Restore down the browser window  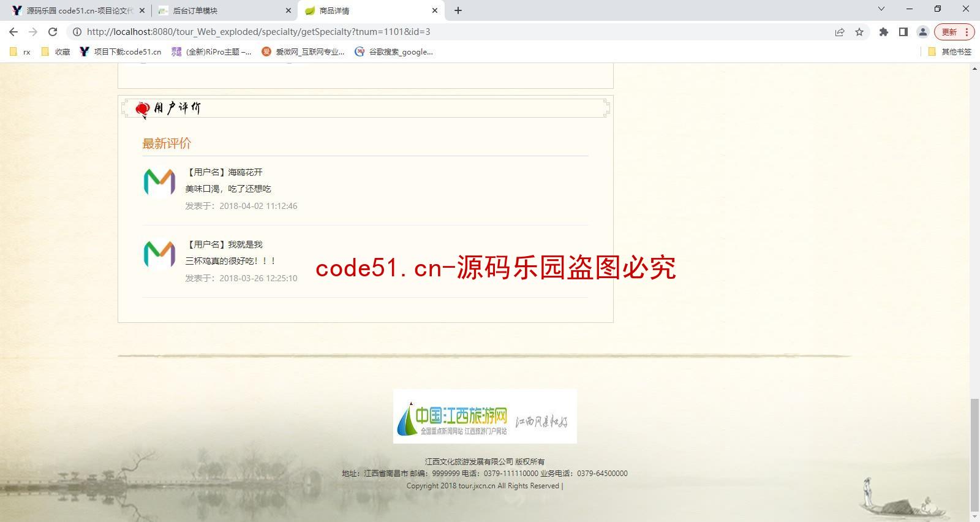pos(938,9)
